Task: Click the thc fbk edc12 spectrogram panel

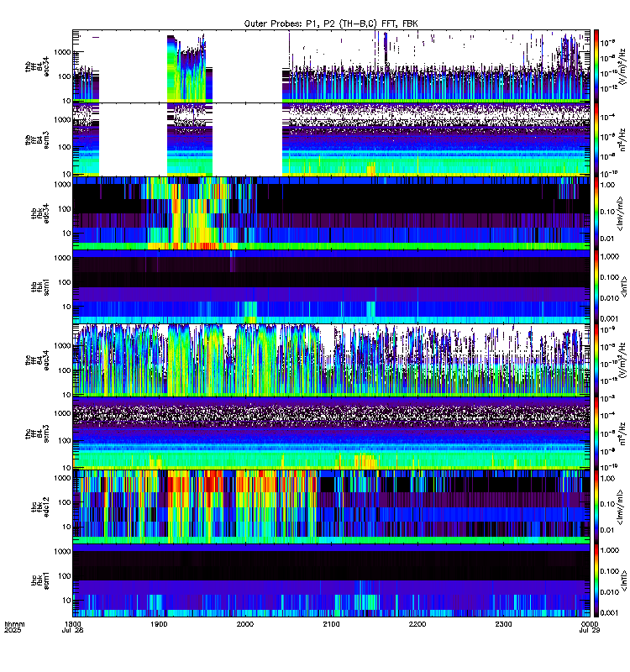Action: point(331,507)
